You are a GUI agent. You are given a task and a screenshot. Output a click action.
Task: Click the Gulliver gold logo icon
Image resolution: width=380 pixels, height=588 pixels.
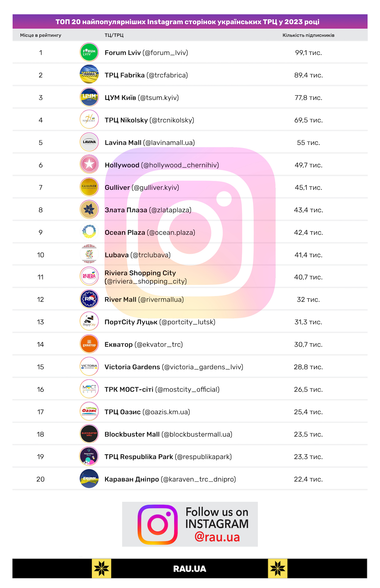89,187
